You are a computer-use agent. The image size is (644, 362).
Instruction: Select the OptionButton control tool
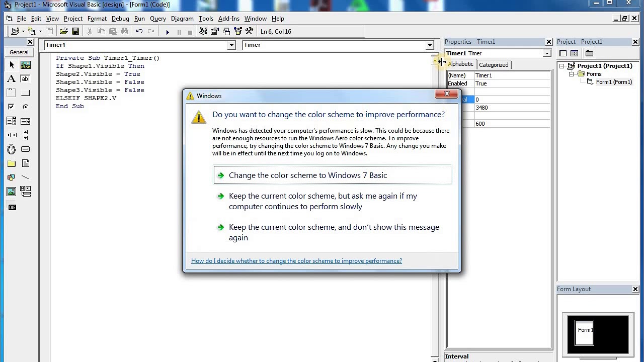pyautogui.click(x=26, y=107)
